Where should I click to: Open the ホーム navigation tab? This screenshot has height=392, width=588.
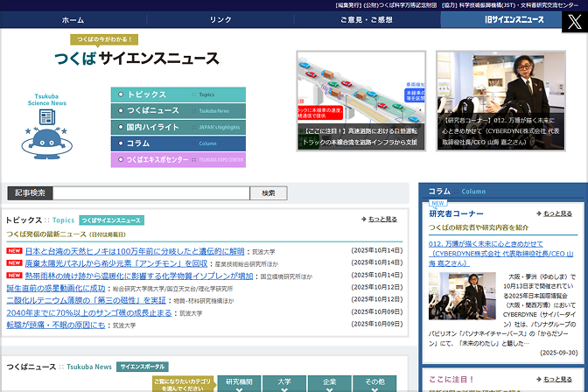(73, 19)
